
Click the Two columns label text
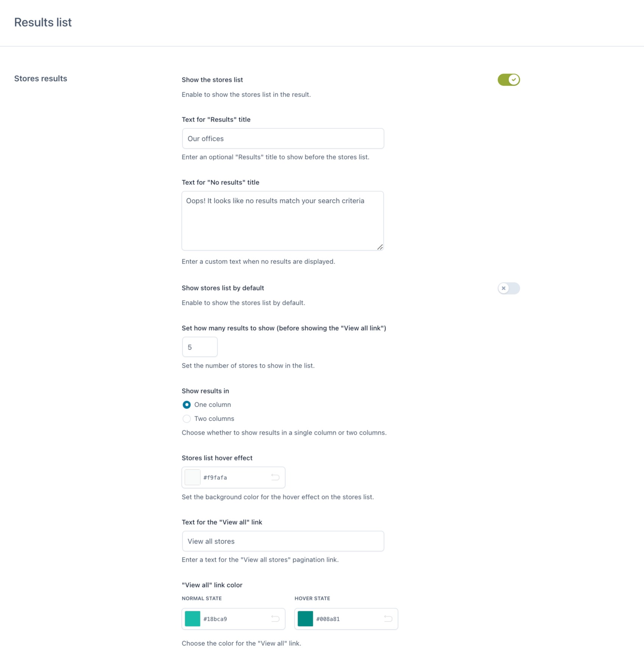(x=214, y=419)
